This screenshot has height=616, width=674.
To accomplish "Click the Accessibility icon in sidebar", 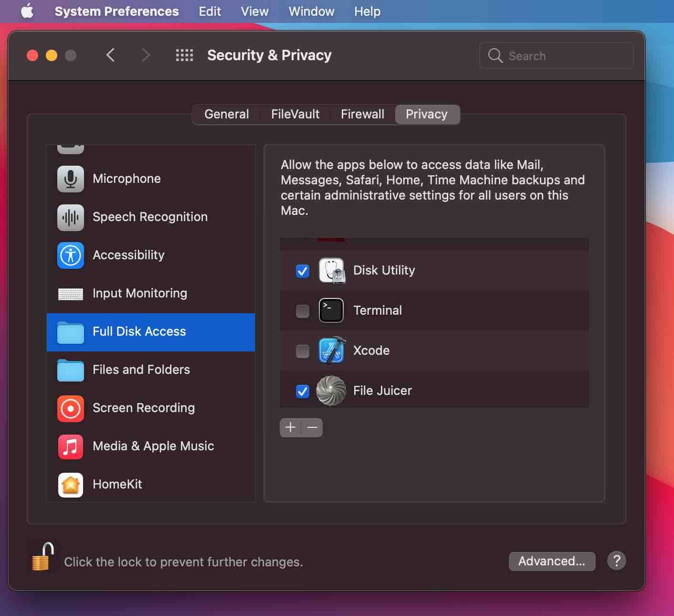I will 71,255.
